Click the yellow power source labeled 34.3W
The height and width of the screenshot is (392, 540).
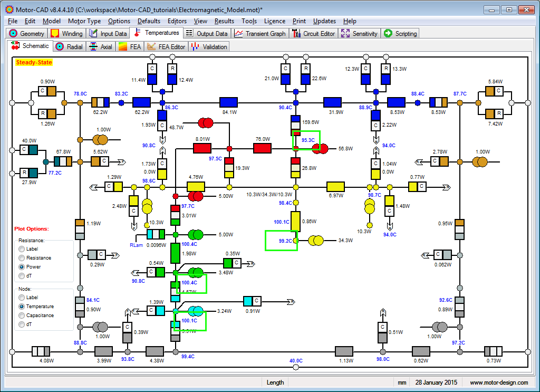(x=316, y=241)
